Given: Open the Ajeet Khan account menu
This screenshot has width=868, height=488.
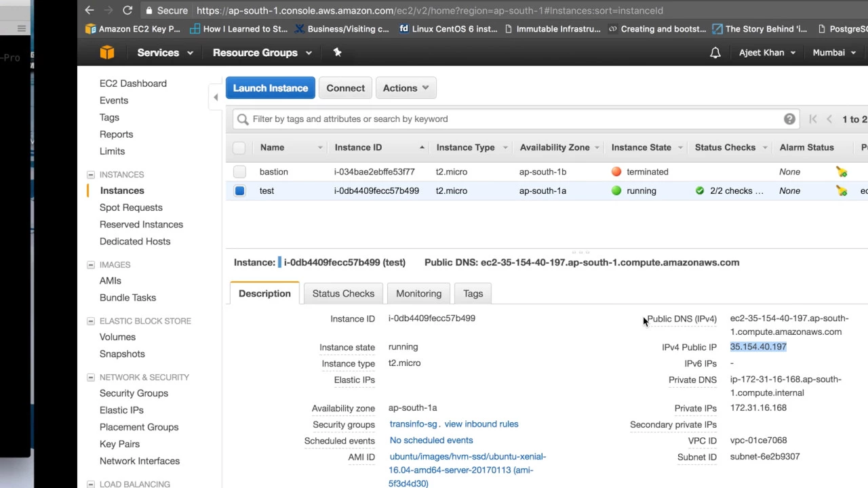Looking at the screenshot, I should point(767,52).
